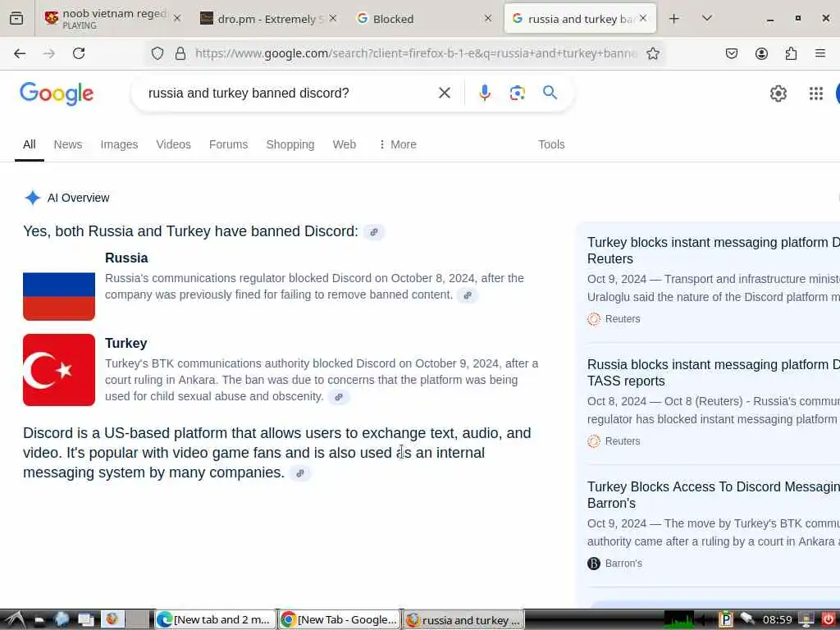
Task: Switch to the Web results tab
Action: (344, 144)
